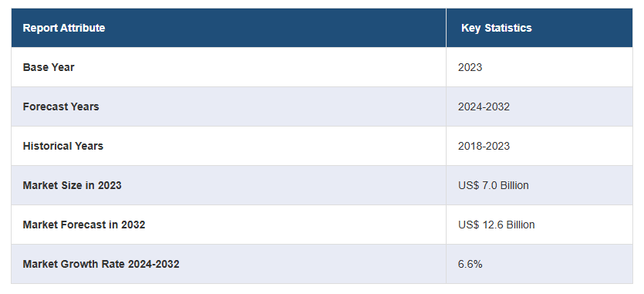Click the 6.6% growth rate value
Viewport: 644px width, 294px height.
[470, 264]
